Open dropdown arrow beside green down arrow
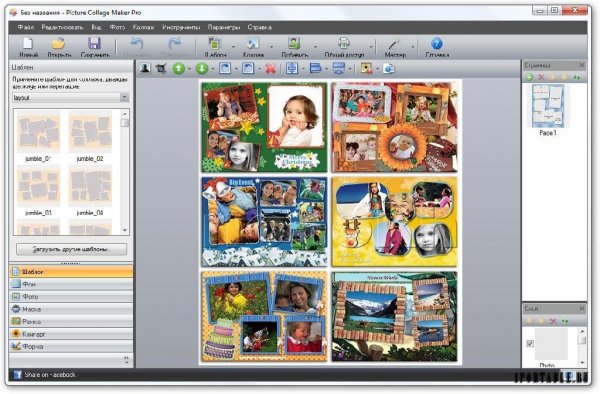The width and height of the screenshot is (600, 394). [213, 69]
